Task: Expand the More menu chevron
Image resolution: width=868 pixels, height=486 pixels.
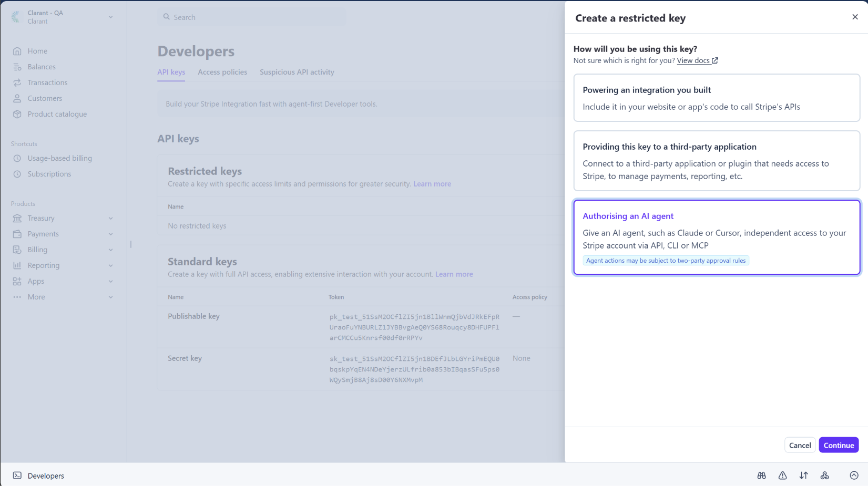Action: coord(111,297)
